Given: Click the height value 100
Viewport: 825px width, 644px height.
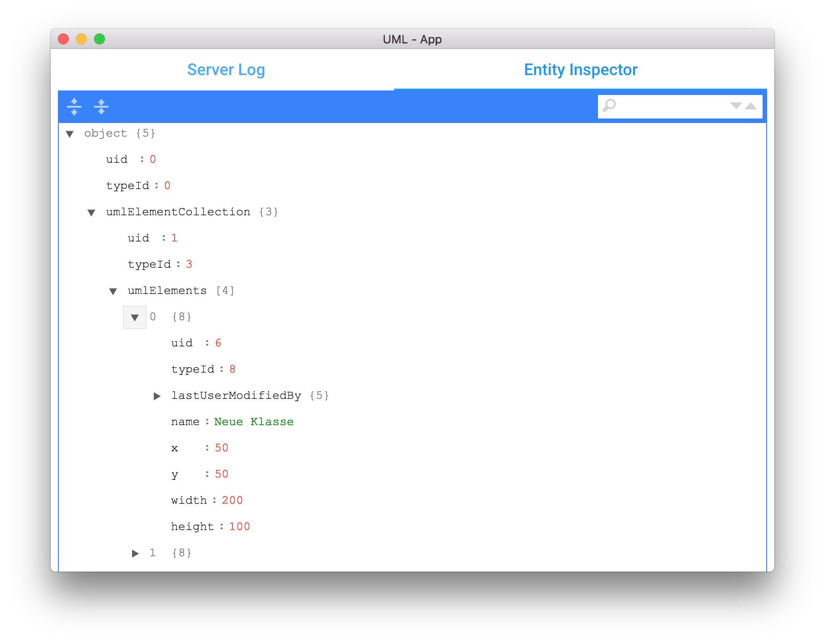Looking at the screenshot, I should click(x=239, y=526).
